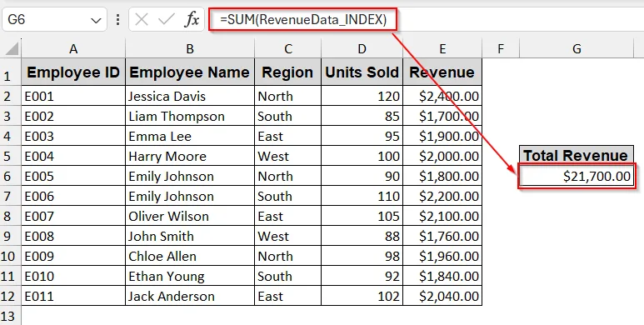Viewport: 644px width, 325px height.
Task: Select units sold cell 85
Action: point(362,117)
